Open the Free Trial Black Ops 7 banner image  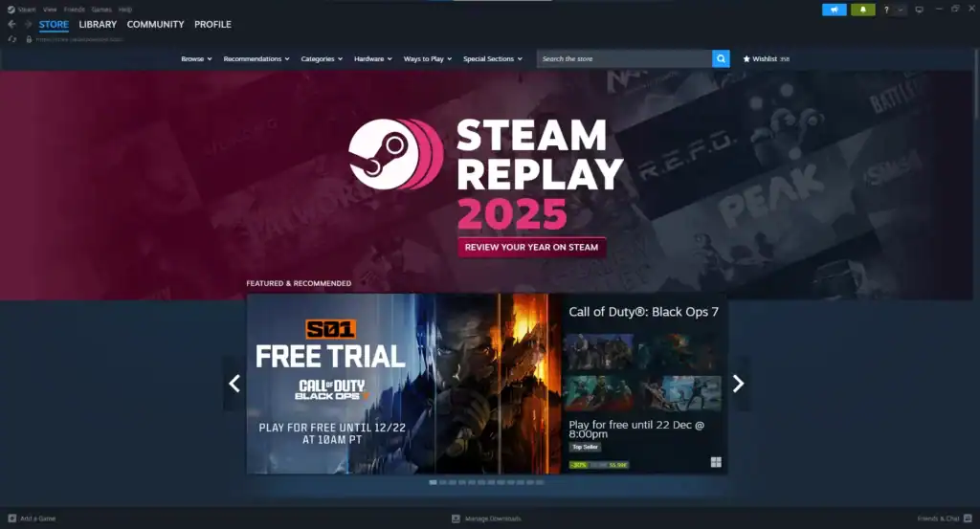pos(404,384)
